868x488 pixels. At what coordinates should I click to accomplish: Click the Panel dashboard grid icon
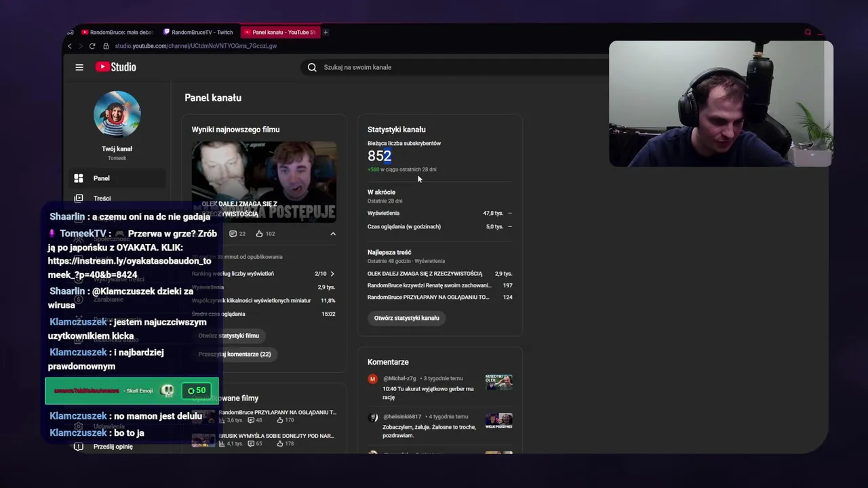79,178
